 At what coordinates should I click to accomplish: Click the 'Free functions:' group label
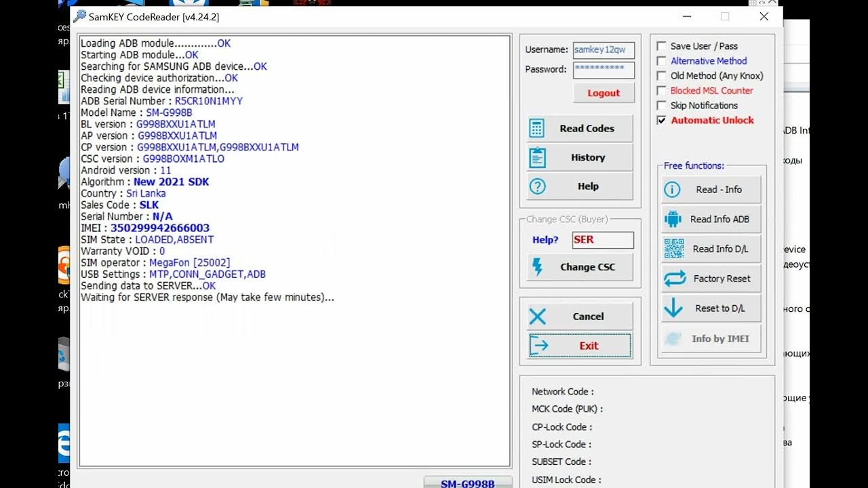pyautogui.click(x=694, y=165)
